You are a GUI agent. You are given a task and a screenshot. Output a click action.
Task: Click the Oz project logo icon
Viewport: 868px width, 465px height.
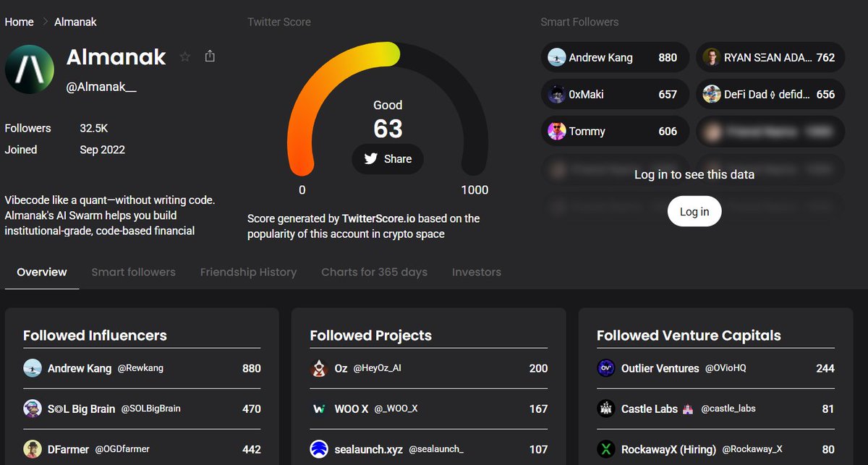click(319, 368)
